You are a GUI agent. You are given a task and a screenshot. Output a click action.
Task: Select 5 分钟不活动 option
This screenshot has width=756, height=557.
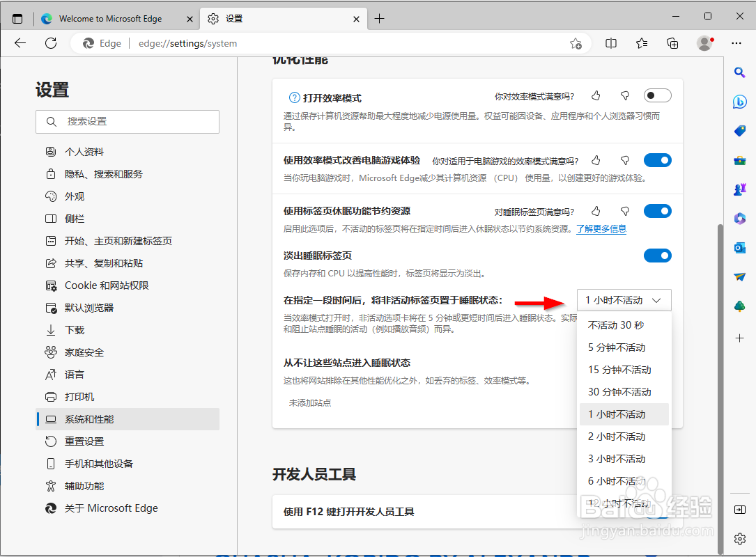pos(619,347)
